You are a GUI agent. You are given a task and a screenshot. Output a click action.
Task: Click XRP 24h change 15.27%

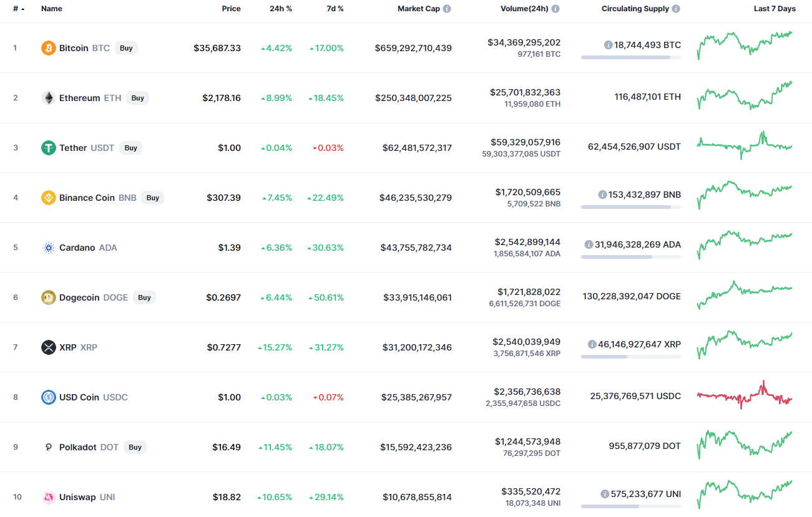[275, 347]
